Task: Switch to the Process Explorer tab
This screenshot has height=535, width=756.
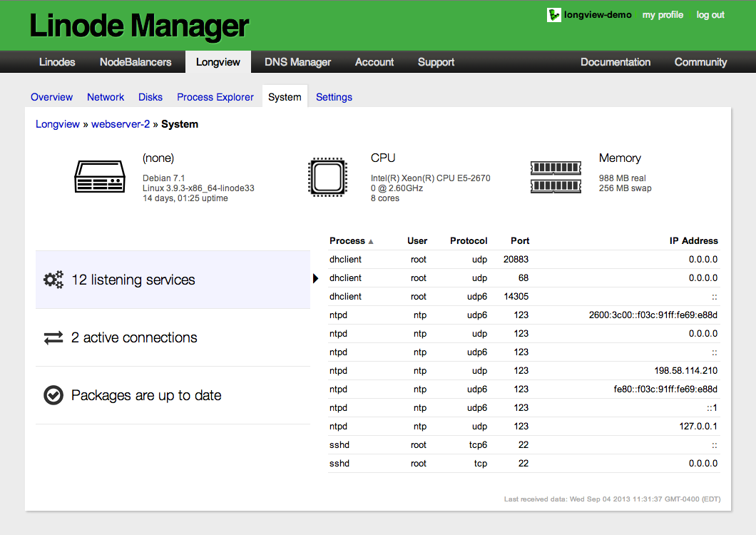Action: tap(215, 97)
